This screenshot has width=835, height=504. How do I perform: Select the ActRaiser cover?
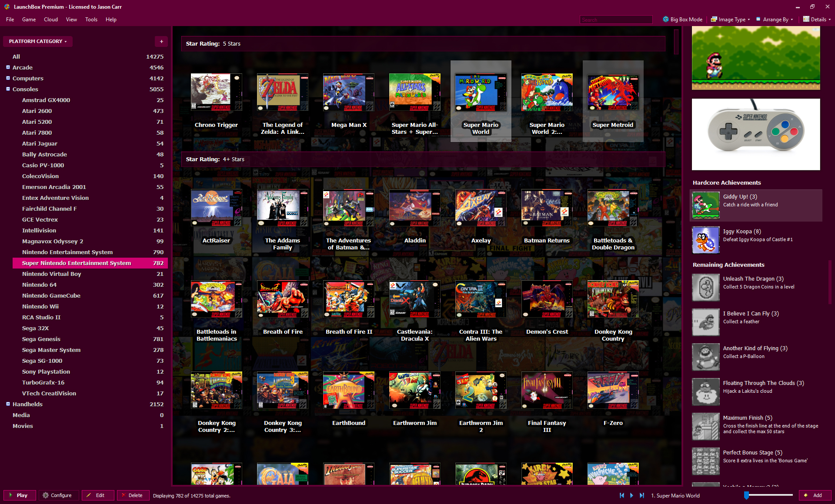tap(216, 208)
